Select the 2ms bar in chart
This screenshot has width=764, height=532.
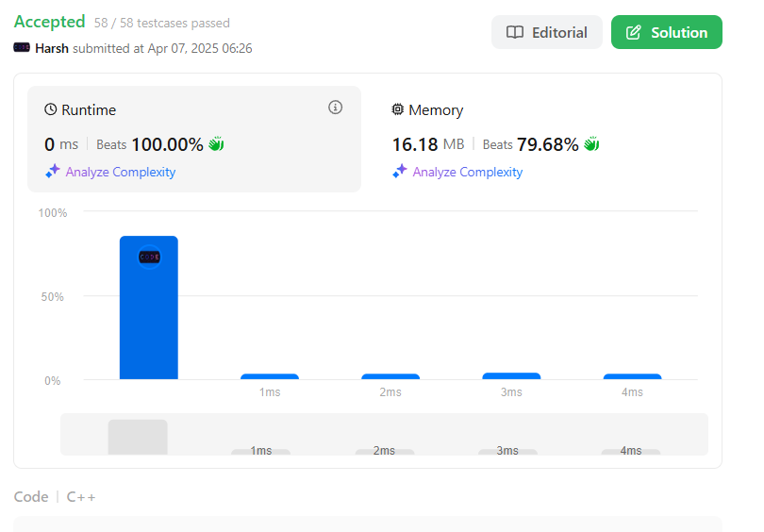click(x=390, y=376)
